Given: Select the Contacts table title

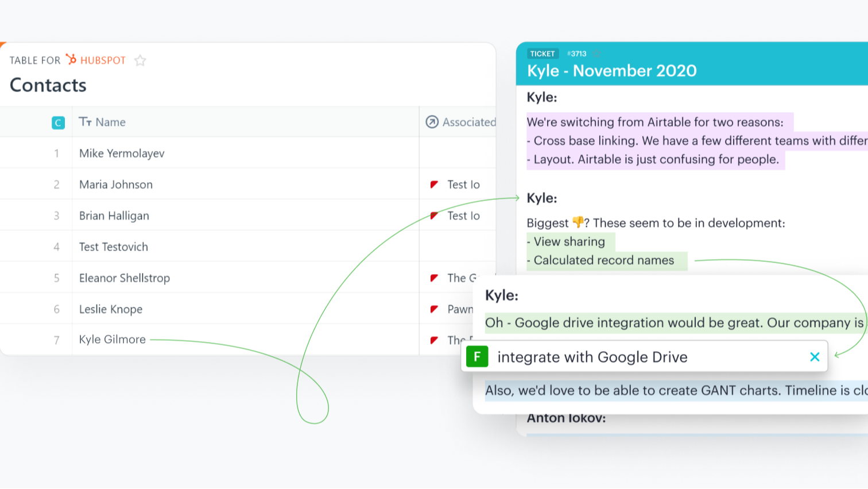Looking at the screenshot, I should click(48, 85).
